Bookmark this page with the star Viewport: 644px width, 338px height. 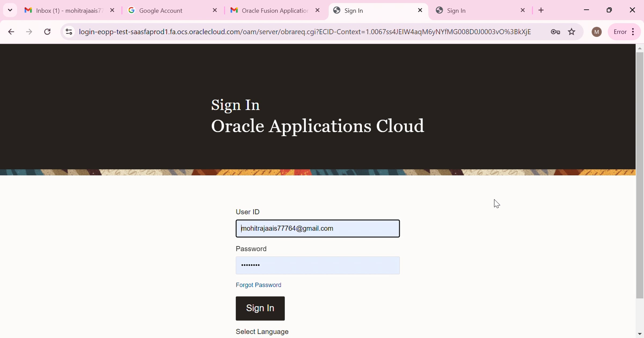(572, 32)
